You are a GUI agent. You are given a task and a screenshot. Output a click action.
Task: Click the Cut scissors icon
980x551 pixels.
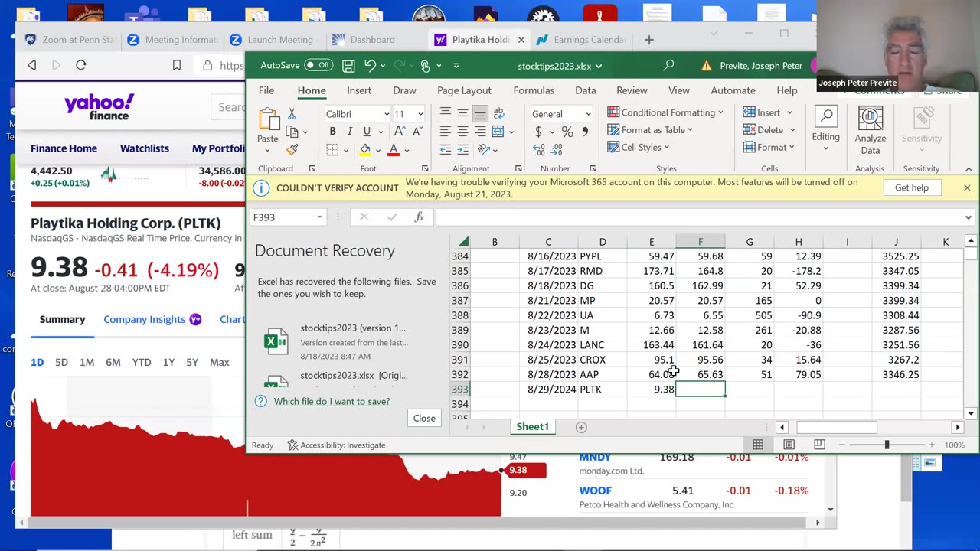tap(292, 114)
